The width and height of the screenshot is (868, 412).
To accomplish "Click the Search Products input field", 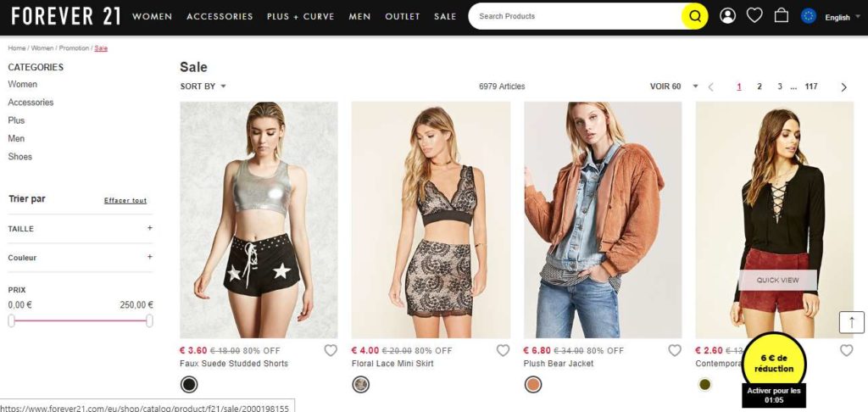I will pyautogui.click(x=576, y=16).
